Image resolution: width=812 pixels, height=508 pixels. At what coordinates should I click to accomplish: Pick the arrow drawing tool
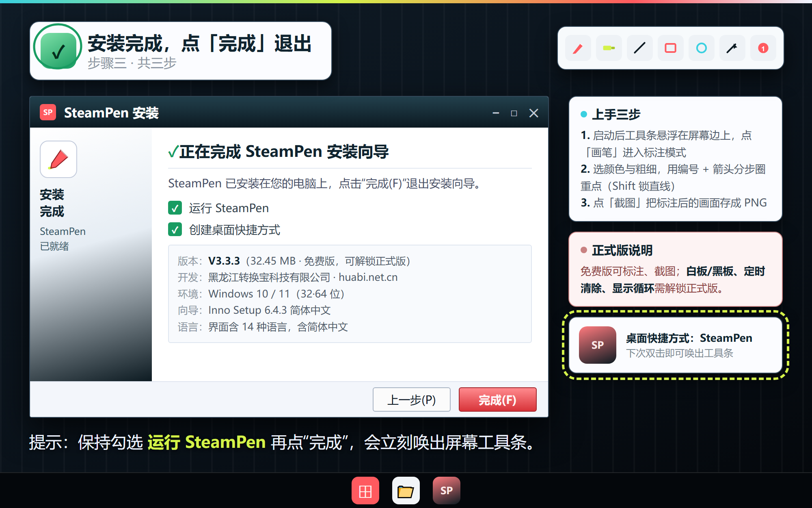tap(732, 48)
